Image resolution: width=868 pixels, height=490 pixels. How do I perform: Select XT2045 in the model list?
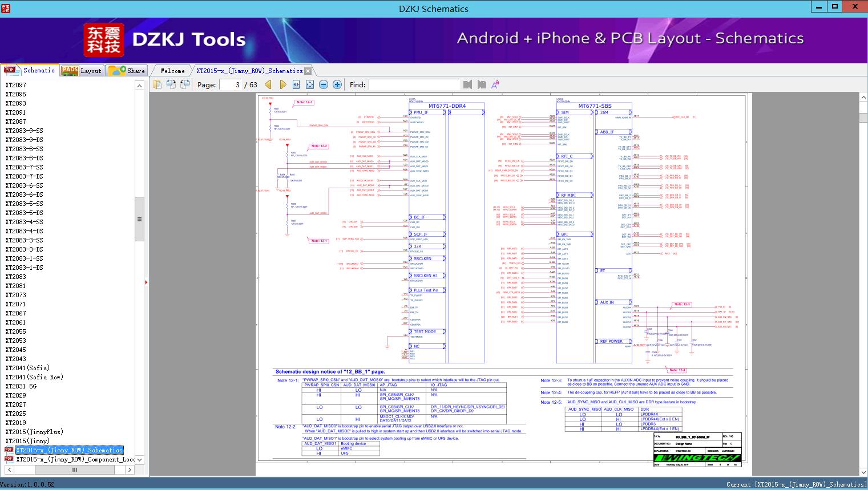tap(16, 350)
